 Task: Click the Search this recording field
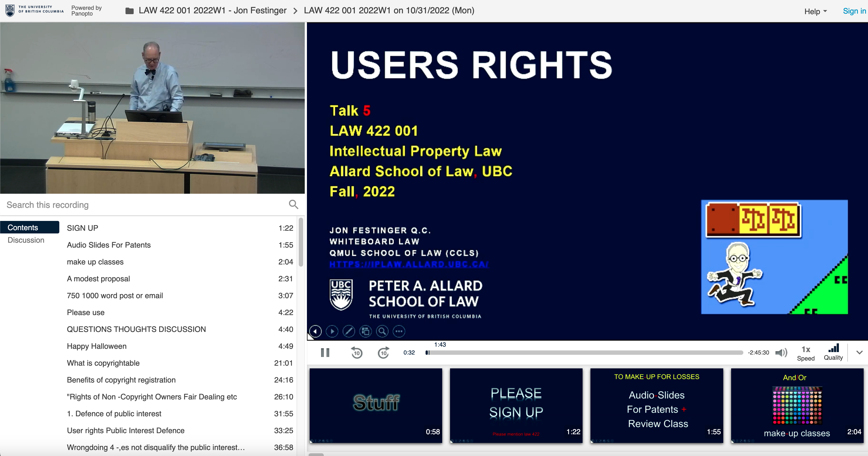tap(145, 205)
